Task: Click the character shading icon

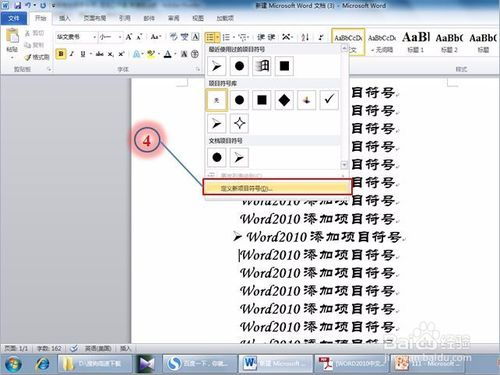Action: click(184, 54)
